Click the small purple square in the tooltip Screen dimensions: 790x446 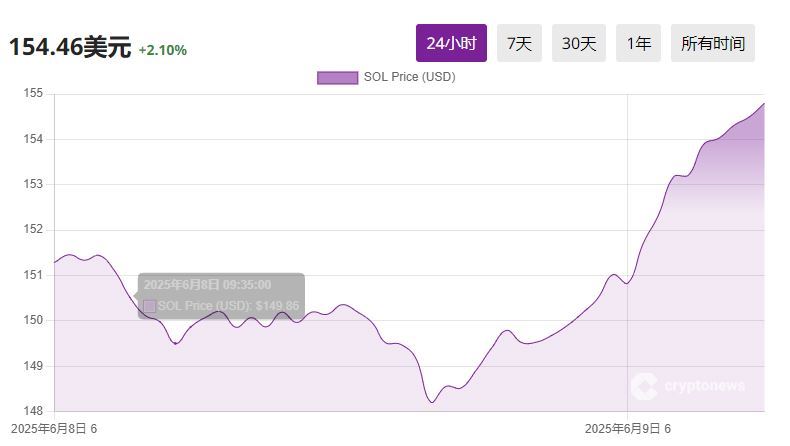149,306
